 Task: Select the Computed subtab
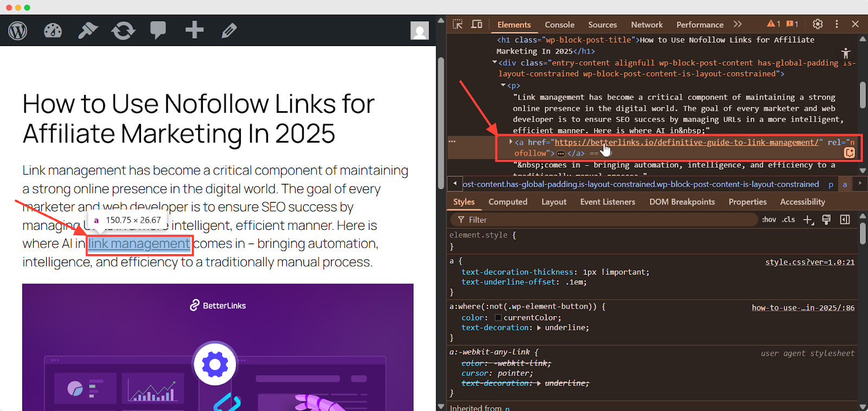click(x=508, y=202)
